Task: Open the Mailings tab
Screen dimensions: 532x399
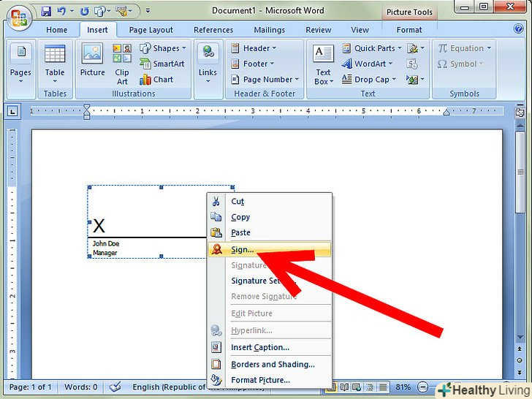Action: tap(270, 30)
